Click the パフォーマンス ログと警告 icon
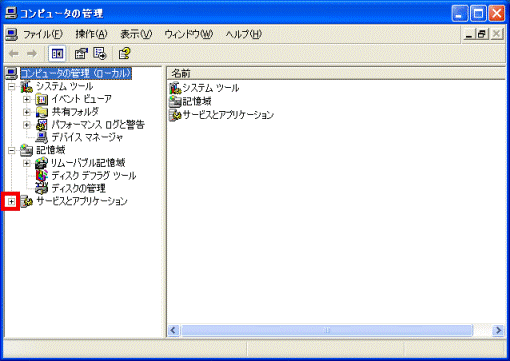510x361 pixels. 42,125
